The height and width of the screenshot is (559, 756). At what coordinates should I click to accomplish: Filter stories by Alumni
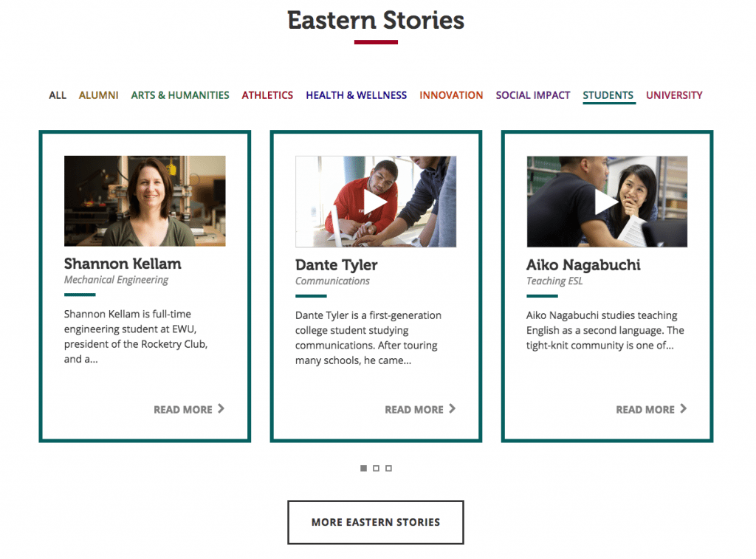click(x=99, y=95)
